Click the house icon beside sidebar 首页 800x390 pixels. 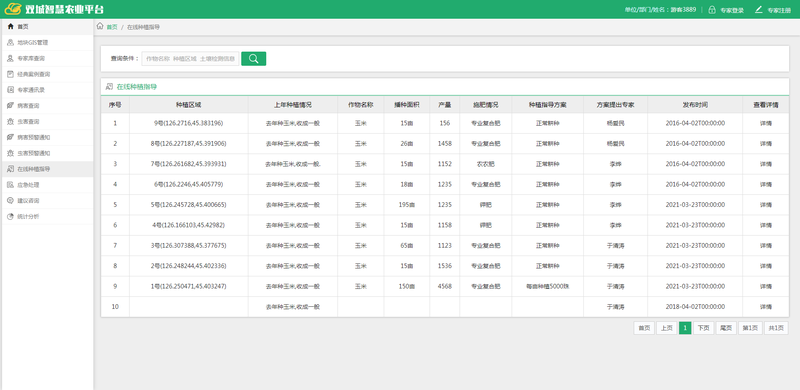(10, 27)
